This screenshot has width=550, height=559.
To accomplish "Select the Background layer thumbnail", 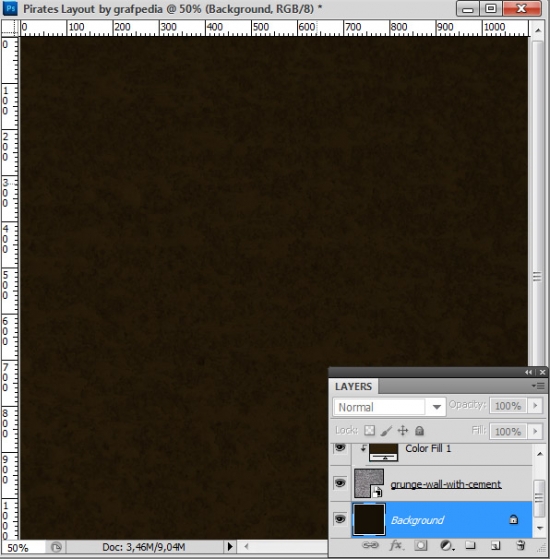I will coord(369,519).
